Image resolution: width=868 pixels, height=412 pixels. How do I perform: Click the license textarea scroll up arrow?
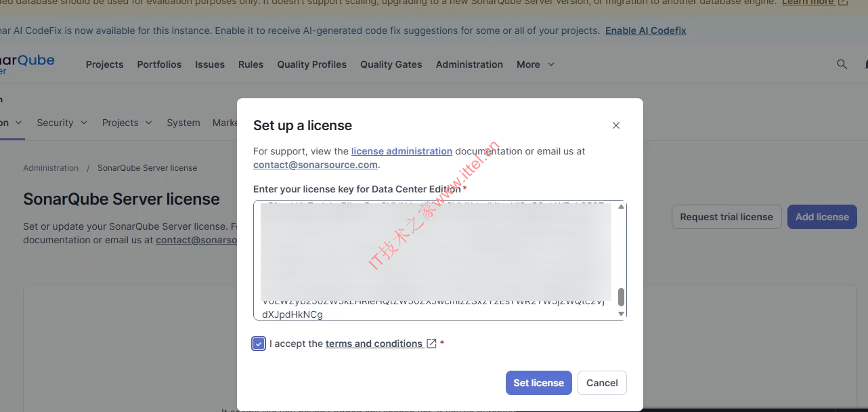(x=622, y=207)
